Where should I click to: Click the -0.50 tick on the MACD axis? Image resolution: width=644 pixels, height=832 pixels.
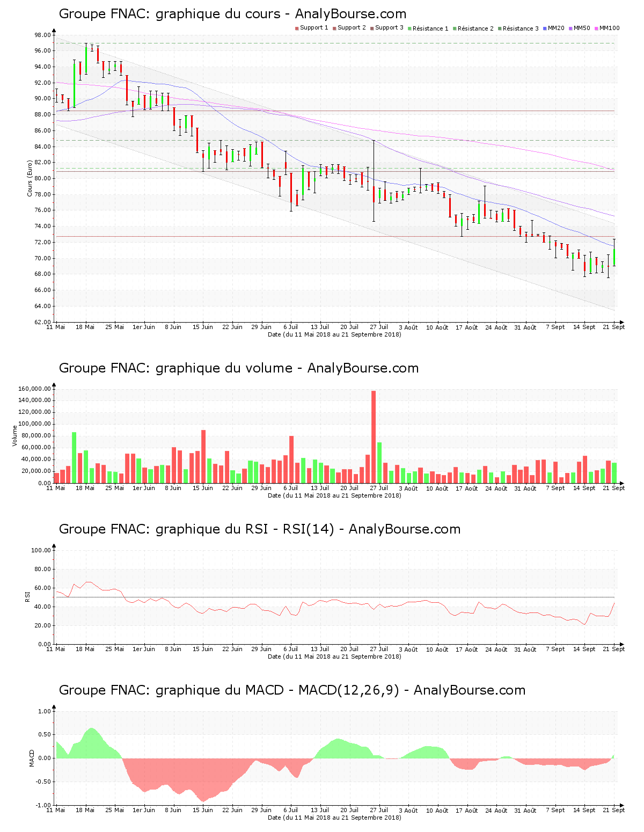click(44, 782)
